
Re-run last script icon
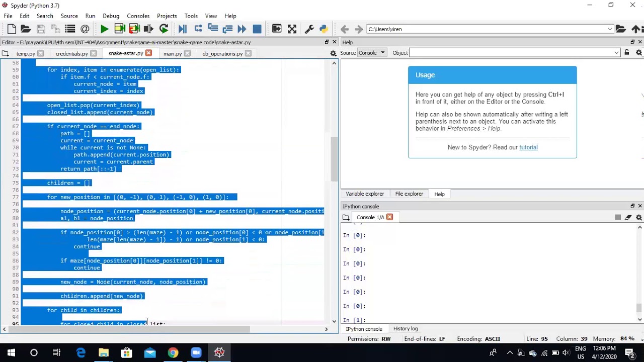pyautogui.click(x=164, y=29)
